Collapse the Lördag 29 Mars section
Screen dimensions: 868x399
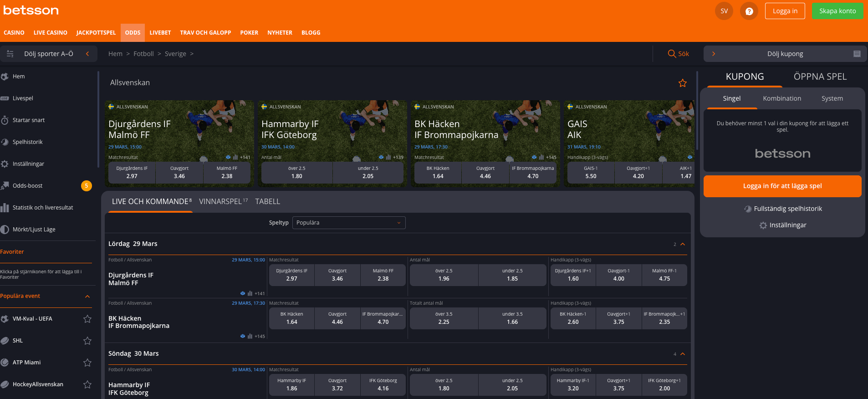tap(683, 244)
